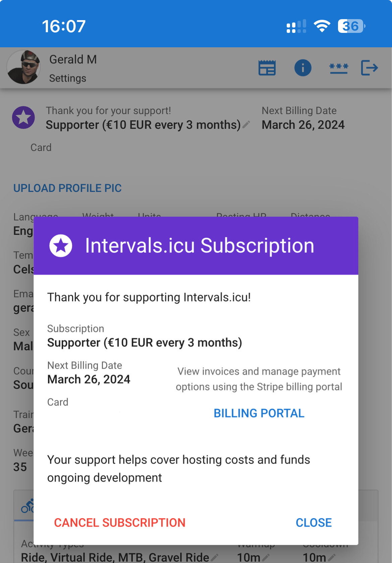Tap the Wi-Fi status icon
The image size is (392, 563).
coord(322,26)
